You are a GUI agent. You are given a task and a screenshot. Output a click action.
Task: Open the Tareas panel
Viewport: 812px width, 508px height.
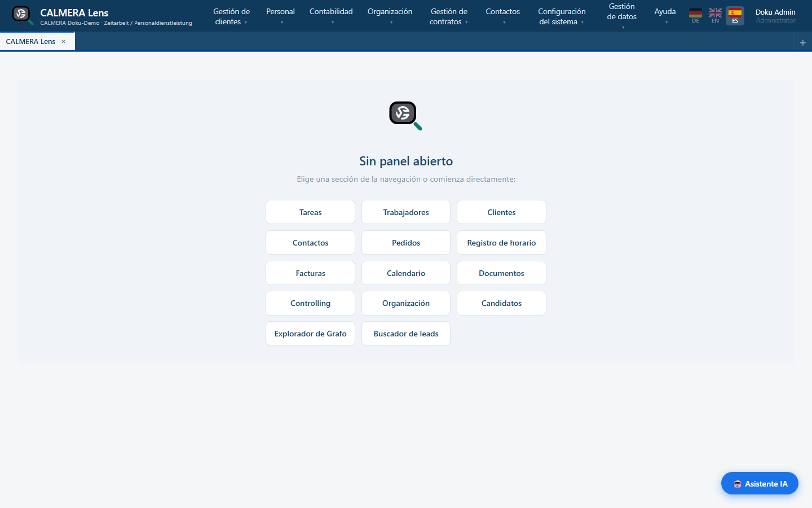310,212
